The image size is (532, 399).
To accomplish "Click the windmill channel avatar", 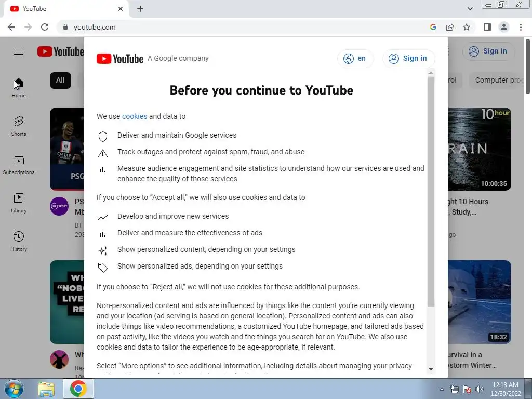I will click(59, 360).
